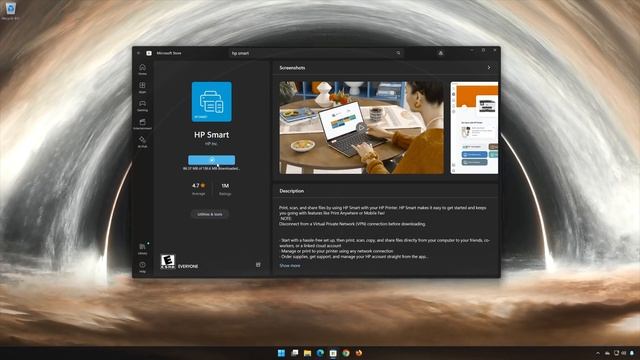Open the AI Hub section in sidebar
The height and width of the screenshot is (360, 640).
point(142,142)
